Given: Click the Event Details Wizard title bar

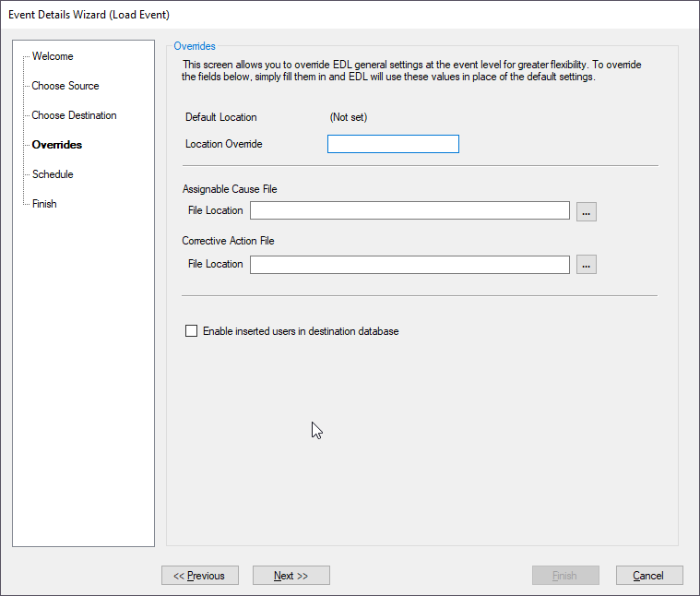Looking at the screenshot, I should (350, 14).
